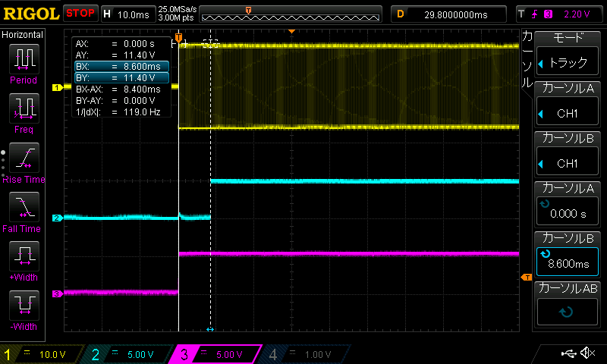Click the H 10.0ms timebase box

click(127, 14)
